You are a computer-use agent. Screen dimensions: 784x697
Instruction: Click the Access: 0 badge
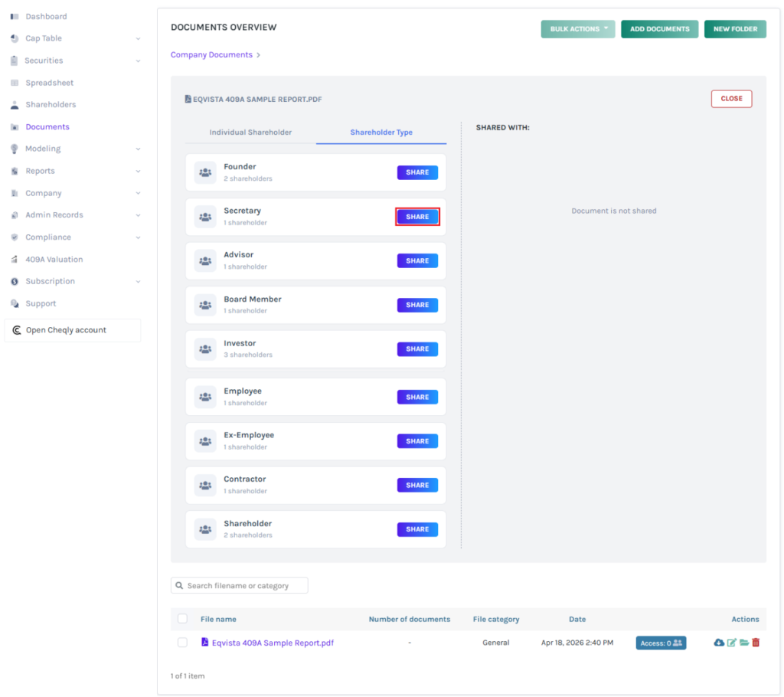pos(661,643)
